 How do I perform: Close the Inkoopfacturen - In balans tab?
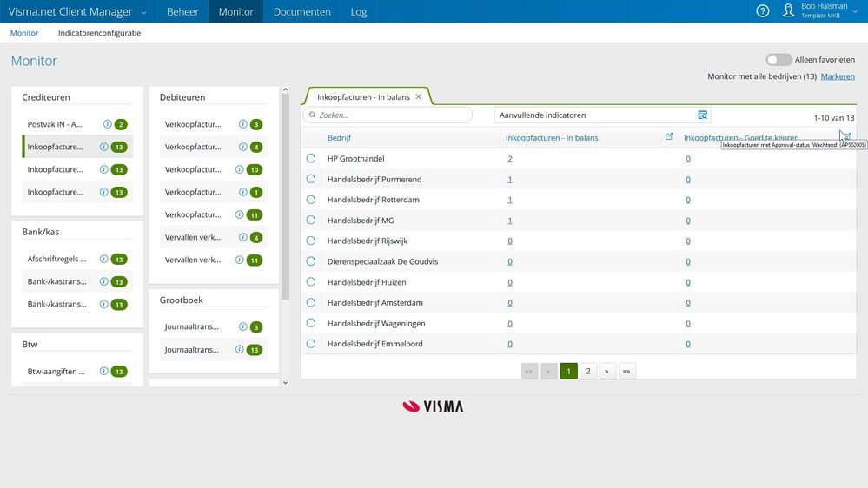tap(419, 96)
